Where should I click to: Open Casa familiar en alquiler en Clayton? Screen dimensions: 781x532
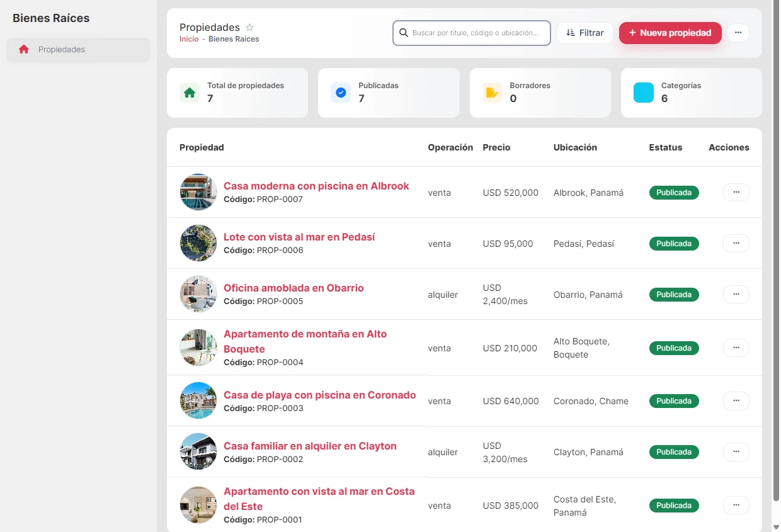coord(310,446)
